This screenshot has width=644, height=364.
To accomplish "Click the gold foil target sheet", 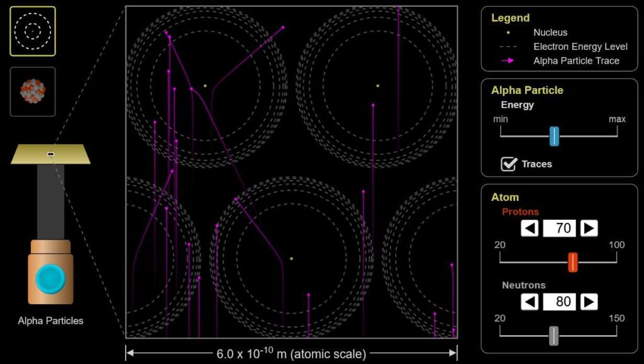I will pyautogui.click(x=50, y=154).
